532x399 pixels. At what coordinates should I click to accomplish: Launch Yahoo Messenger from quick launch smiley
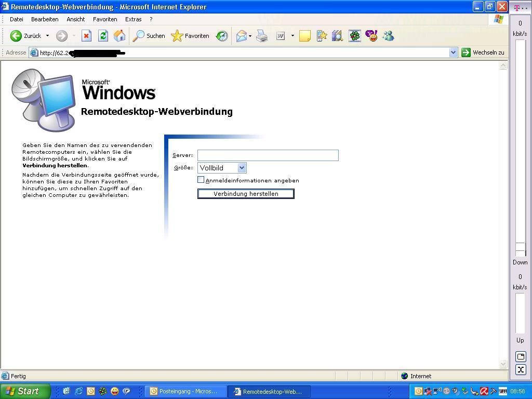115,391
